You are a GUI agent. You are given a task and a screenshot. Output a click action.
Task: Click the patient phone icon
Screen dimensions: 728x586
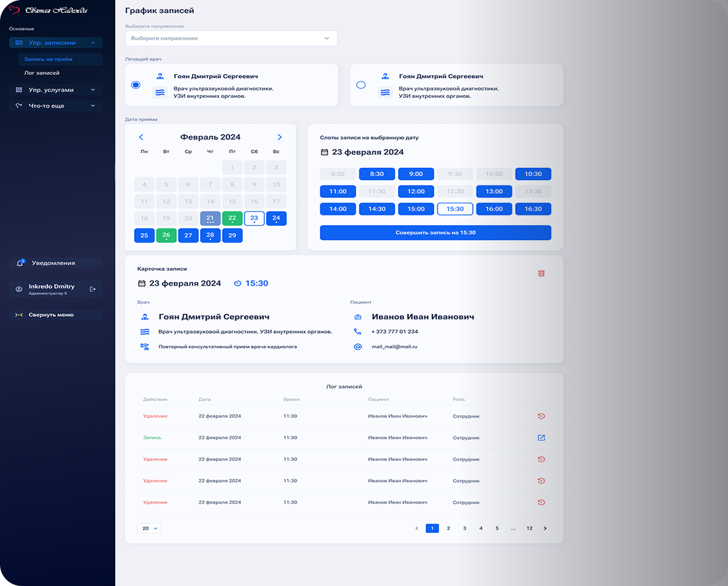click(x=357, y=332)
